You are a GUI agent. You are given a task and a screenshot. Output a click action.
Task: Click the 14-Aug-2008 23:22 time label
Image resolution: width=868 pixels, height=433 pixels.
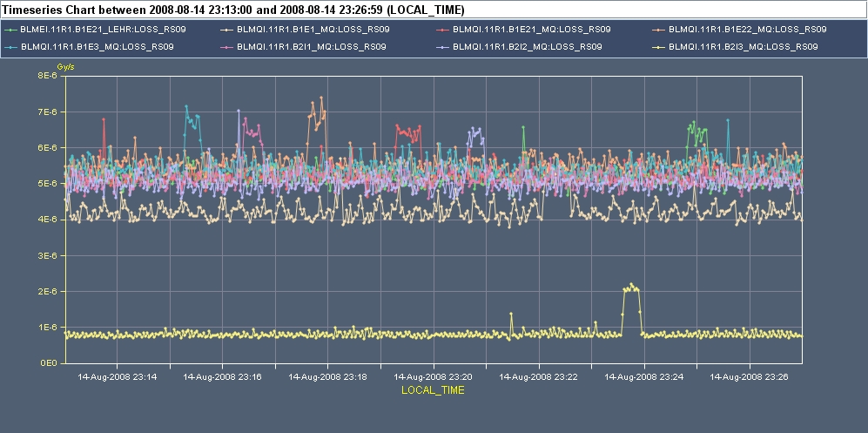(x=539, y=376)
